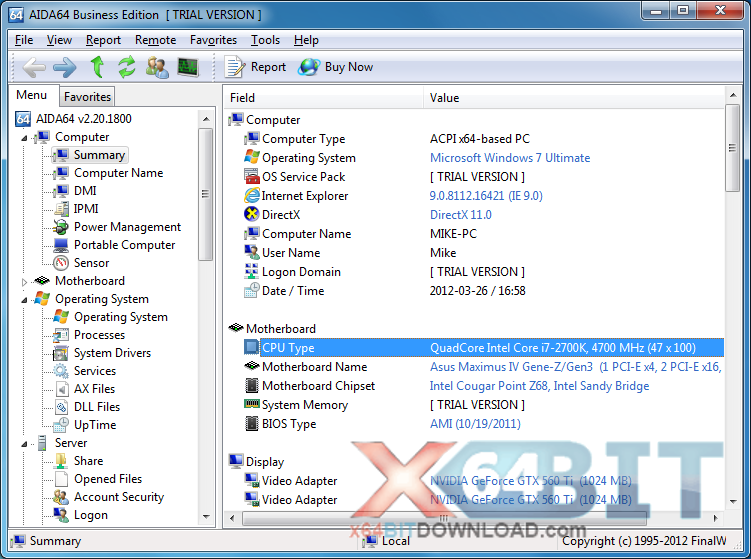The image size is (751, 559).
Task: Click the Server tree node icon
Action: pyautogui.click(x=42, y=443)
